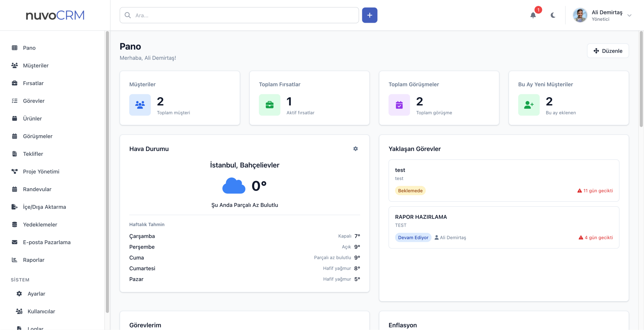Click the Düzenle dashboard button

(x=608, y=51)
